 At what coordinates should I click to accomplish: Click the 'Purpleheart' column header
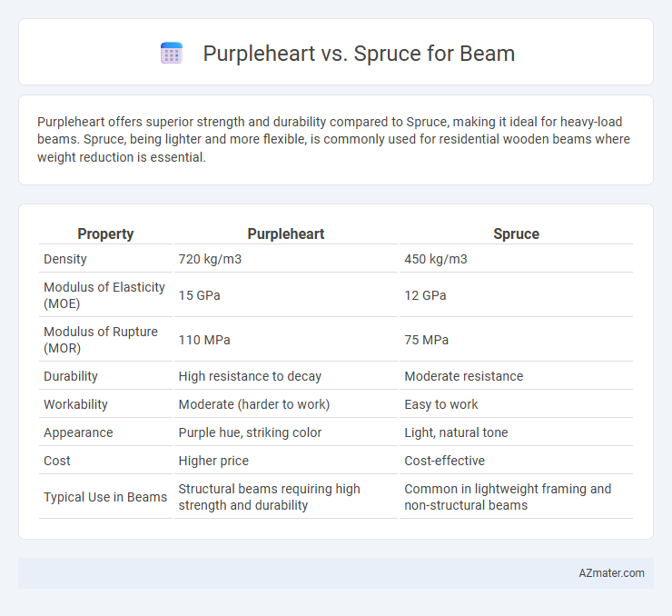[286, 233]
